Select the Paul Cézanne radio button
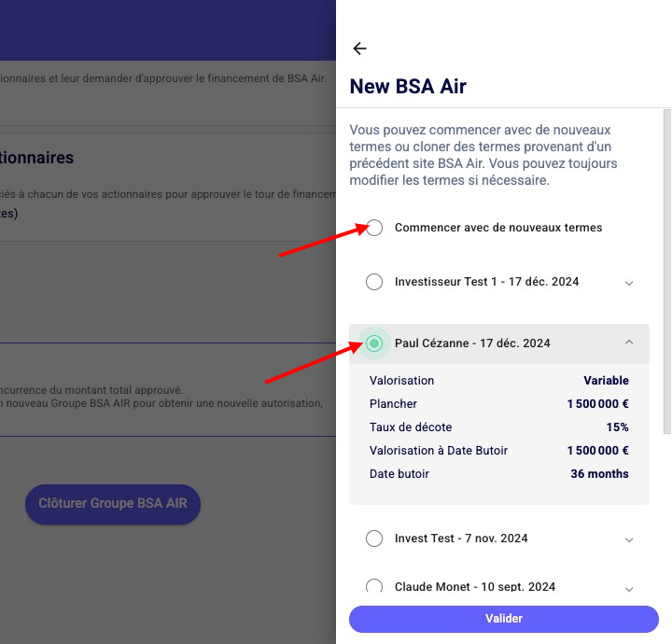Screen dimensions: 672x644 374,343
